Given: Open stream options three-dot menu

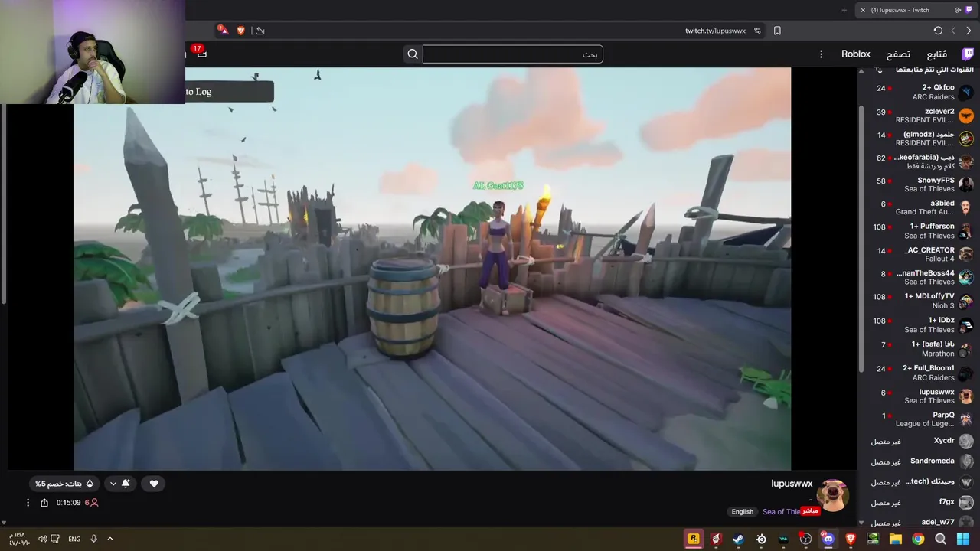Looking at the screenshot, I should [28, 503].
